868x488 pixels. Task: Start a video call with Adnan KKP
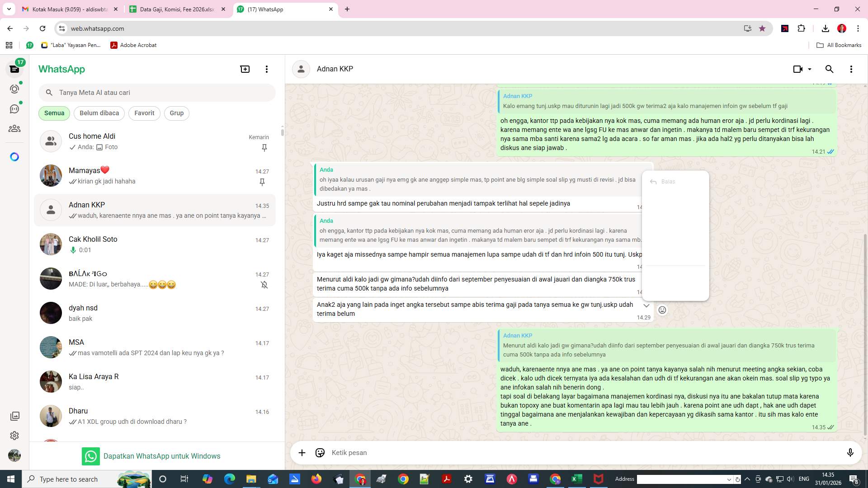pos(797,69)
